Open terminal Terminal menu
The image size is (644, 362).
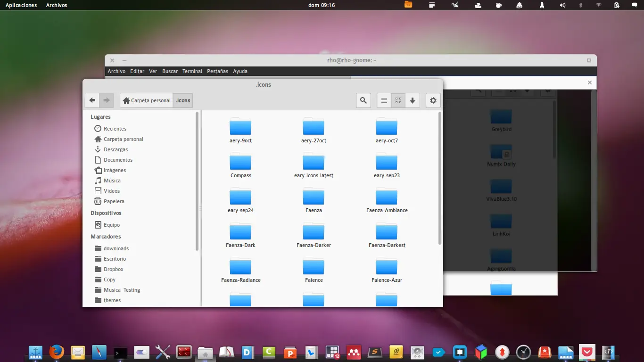tap(192, 71)
